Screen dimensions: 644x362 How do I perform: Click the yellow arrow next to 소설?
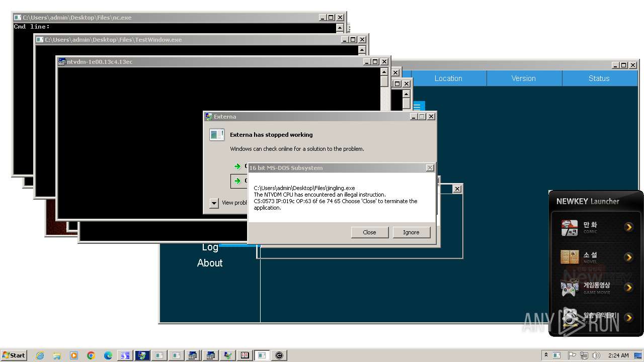(x=628, y=257)
